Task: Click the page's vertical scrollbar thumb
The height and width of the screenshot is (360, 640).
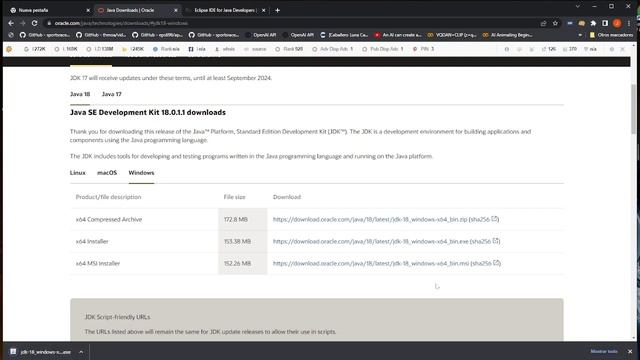Action: 633,109
